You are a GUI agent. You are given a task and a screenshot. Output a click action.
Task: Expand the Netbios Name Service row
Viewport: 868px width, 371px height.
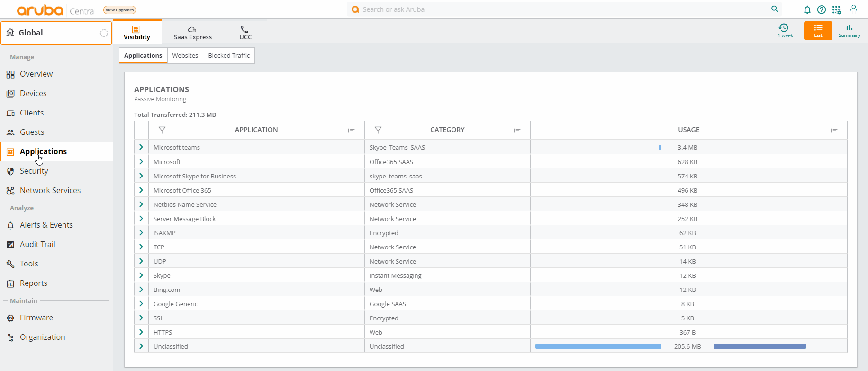point(141,204)
